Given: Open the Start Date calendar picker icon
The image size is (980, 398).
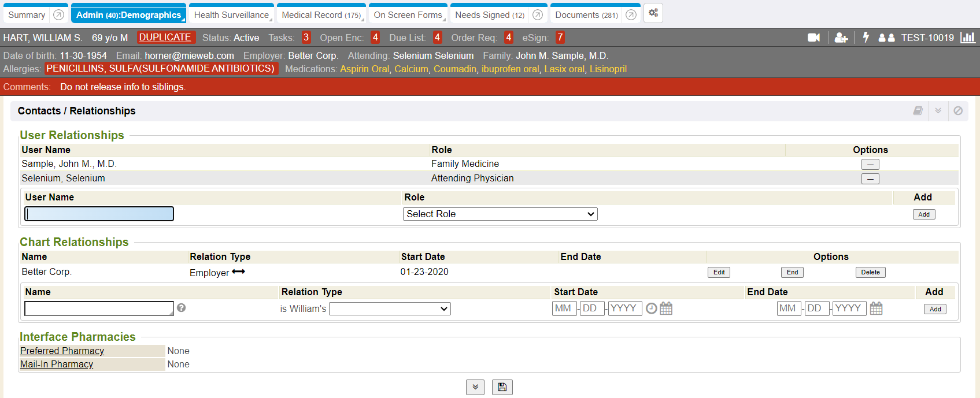Looking at the screenshot, I should click(x=666, y=308).
